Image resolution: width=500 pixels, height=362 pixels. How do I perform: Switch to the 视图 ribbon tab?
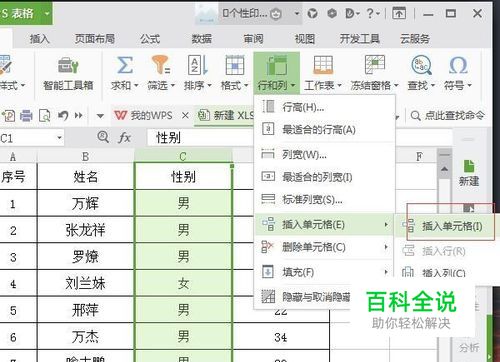click(x=305, y=39)
